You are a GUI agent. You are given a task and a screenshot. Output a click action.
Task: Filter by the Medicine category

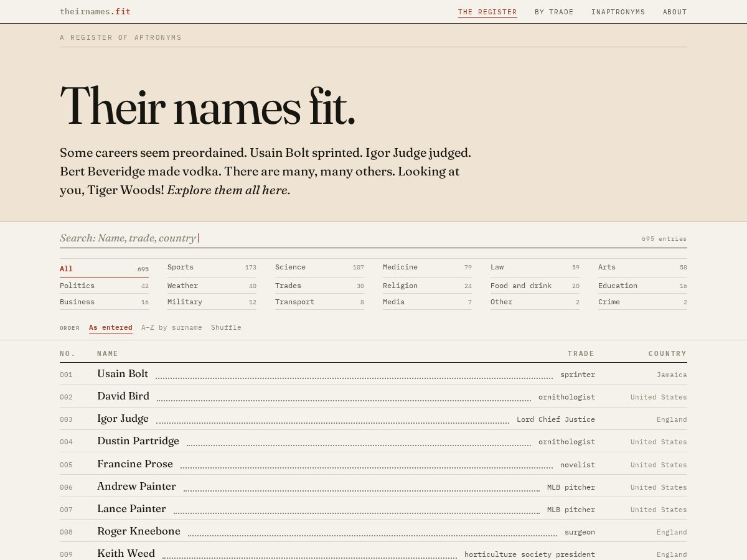point(427,268)
